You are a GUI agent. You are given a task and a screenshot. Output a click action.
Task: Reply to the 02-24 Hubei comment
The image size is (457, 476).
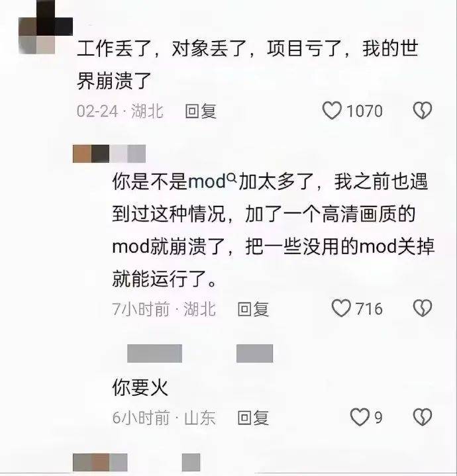point(201,111)
